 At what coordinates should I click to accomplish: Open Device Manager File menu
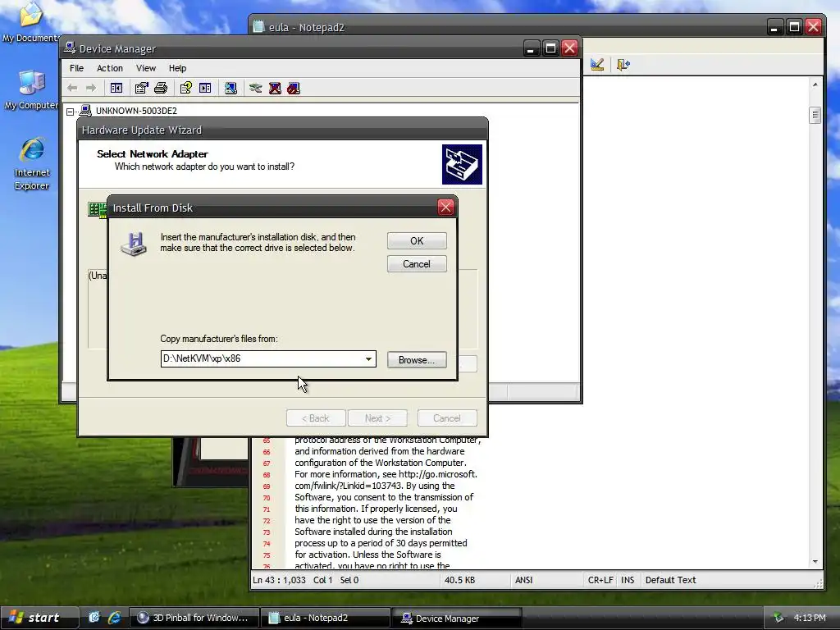point(76,68)
